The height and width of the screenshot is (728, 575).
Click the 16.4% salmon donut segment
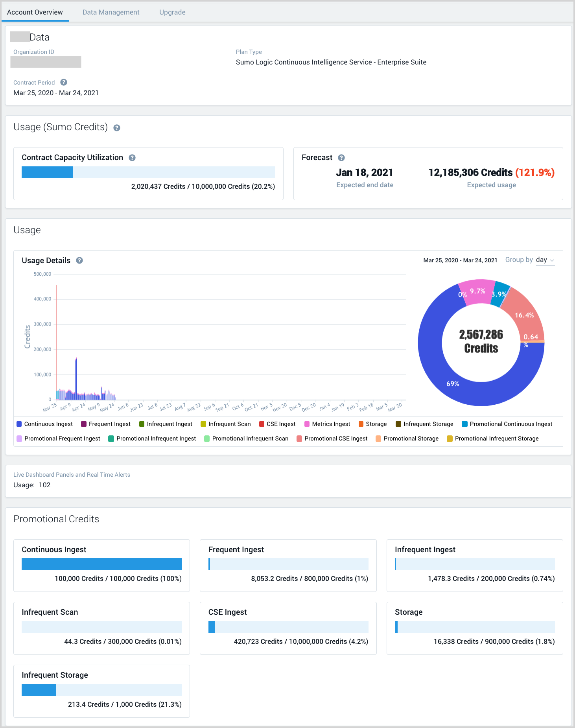[524, 315]
